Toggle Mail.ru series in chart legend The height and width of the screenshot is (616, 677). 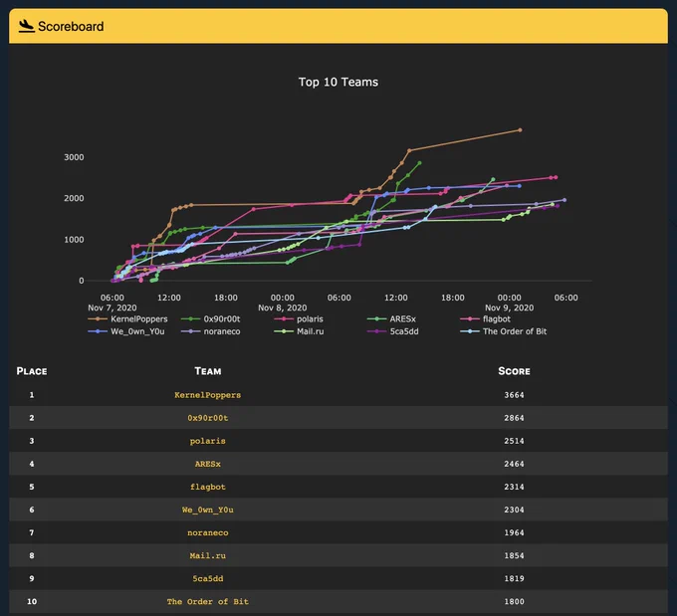(x=299, y=331)
